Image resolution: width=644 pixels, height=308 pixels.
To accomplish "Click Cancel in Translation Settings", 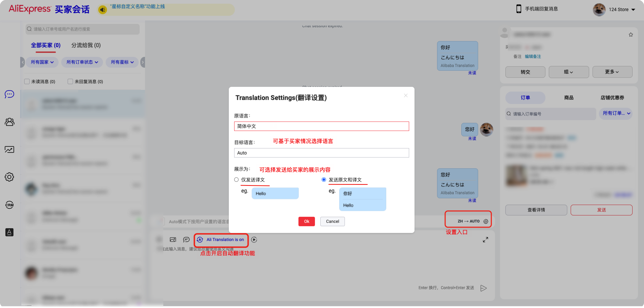I will tap(332, 222).
